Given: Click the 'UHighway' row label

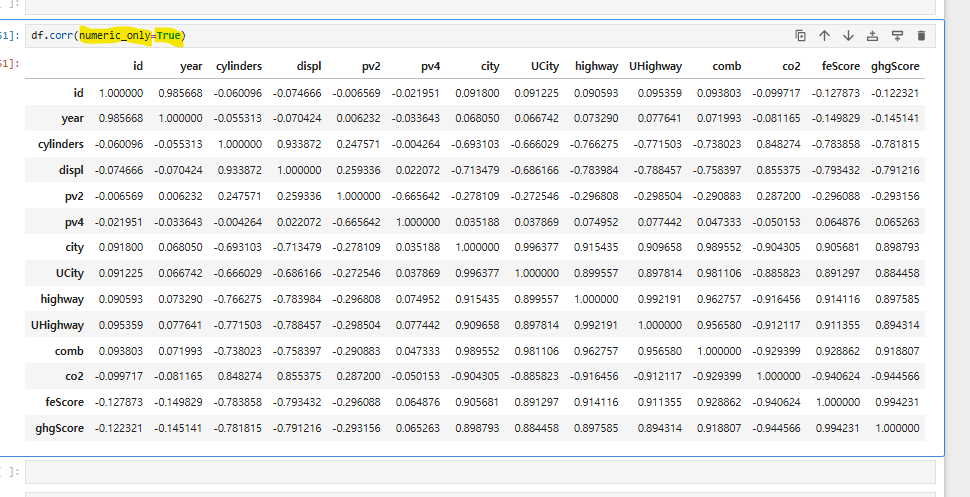Looking at the screenshot, I should click(x=57, y=325).
